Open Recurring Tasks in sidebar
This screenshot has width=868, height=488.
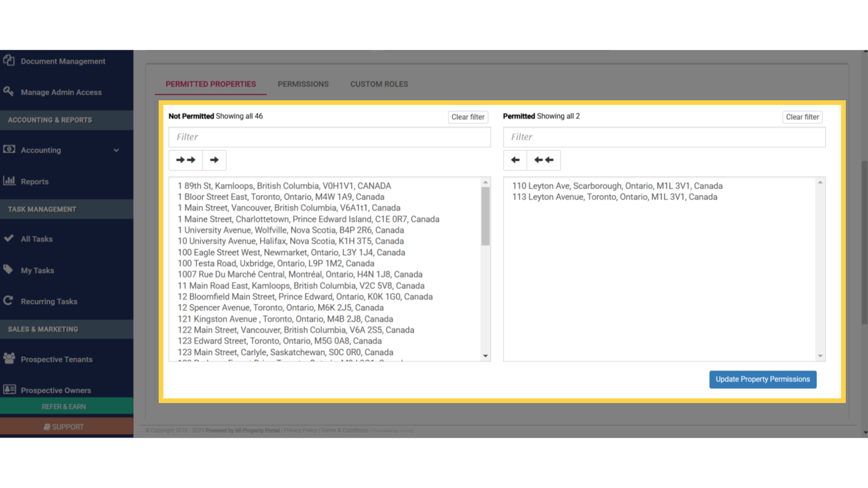tap(49, 301)
